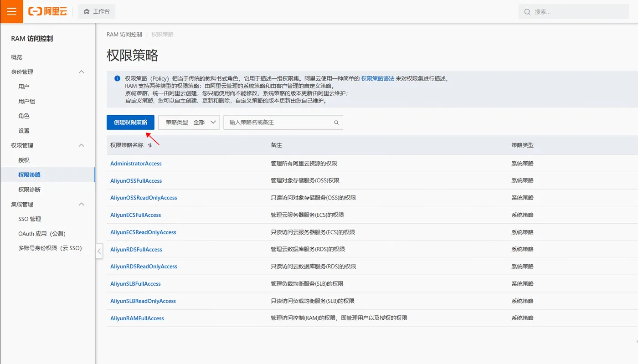638x364 pixels.
Task: Open 多账号身份权限（云 SSO）
Action: coord(50,248)
